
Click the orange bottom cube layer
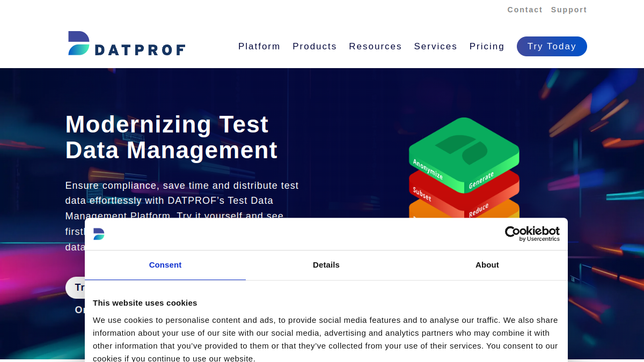[464, 211]
